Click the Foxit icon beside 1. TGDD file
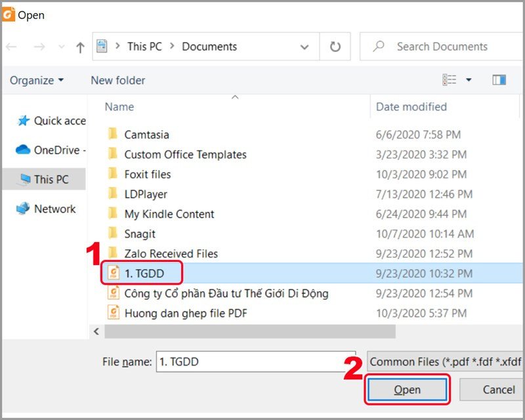525x420 pixels. pos(112,273)
